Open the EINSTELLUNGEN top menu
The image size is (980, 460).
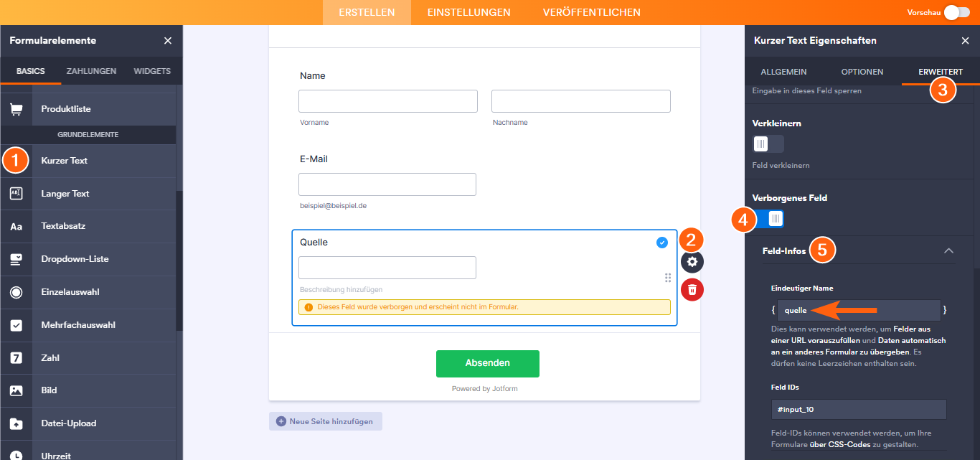click(x=468, y=12)
